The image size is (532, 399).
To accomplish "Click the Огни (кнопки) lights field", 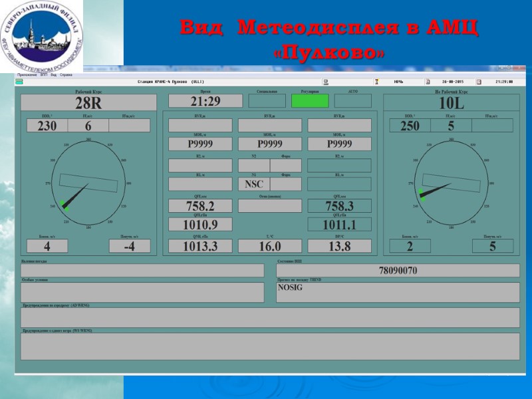I will click(270, 205).
